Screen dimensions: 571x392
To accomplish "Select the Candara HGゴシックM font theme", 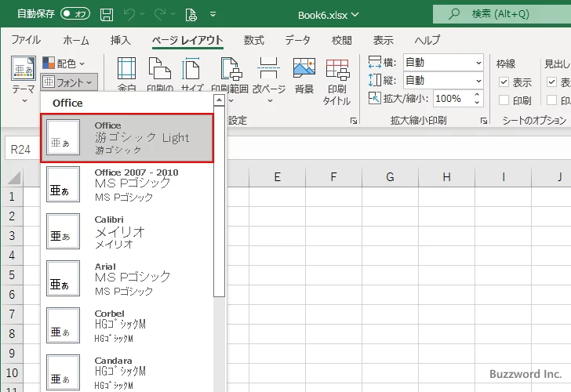I will [x=127, y=372].
